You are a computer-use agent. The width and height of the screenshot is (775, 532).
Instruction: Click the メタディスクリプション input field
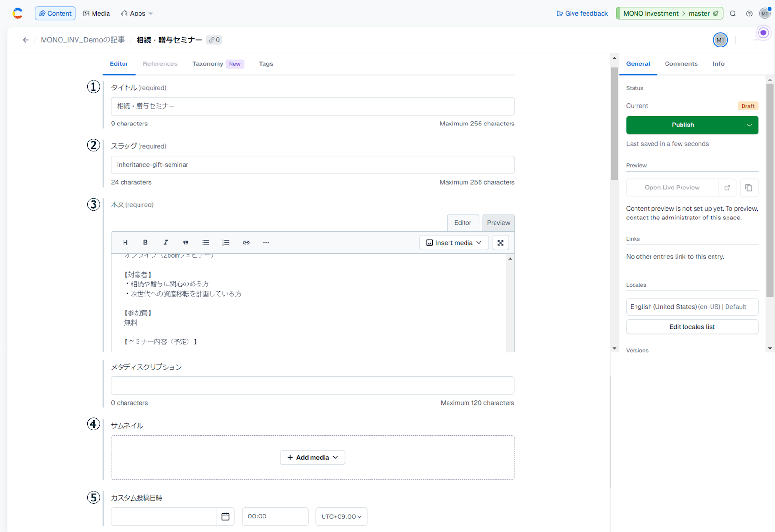click(x=312, y=386)
